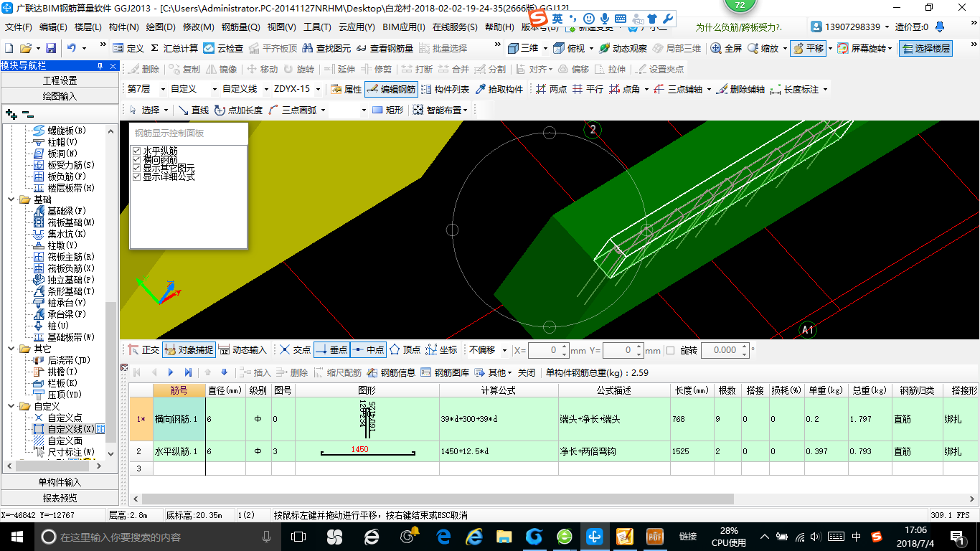Toggle 编辑钢筋 edit rebar tool
Viewport: 980px width, 551px height.
pyautogui.click(x=391, y=89)
